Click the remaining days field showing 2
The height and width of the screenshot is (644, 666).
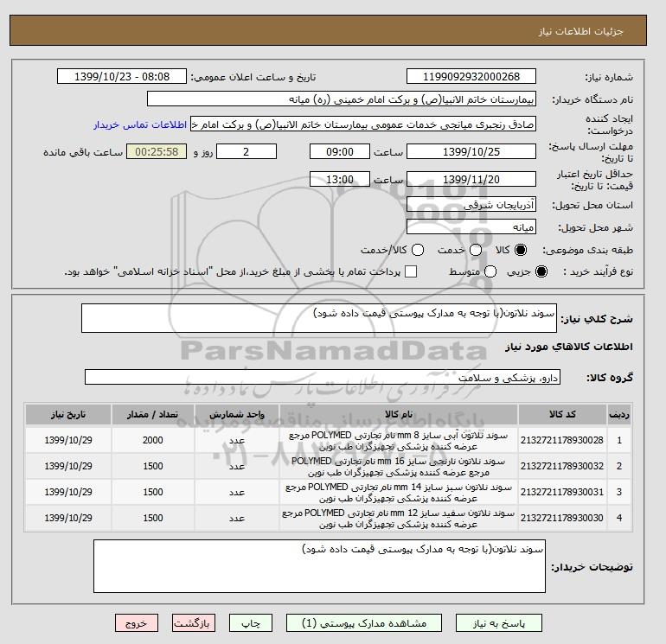[247, 151]
